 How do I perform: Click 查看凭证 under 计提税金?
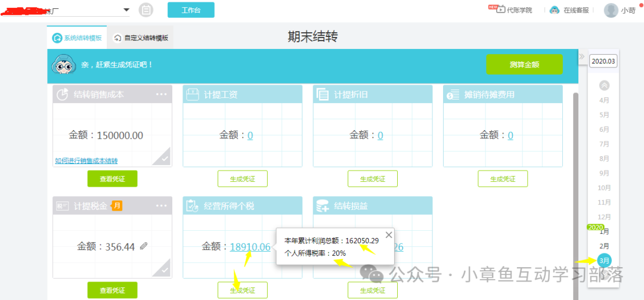click(112, 290)
